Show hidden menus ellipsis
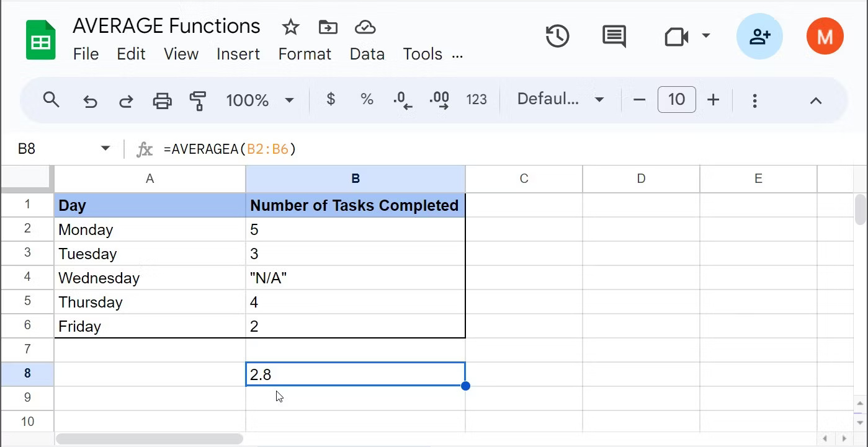Image resolution: width=868 pixels, height=447 pixels. [458, 56]
